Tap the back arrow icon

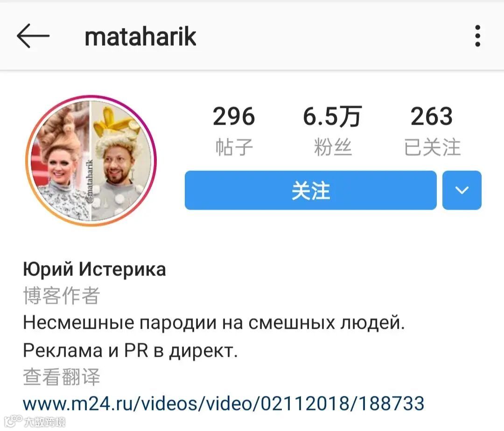click(x=33, y=35)
